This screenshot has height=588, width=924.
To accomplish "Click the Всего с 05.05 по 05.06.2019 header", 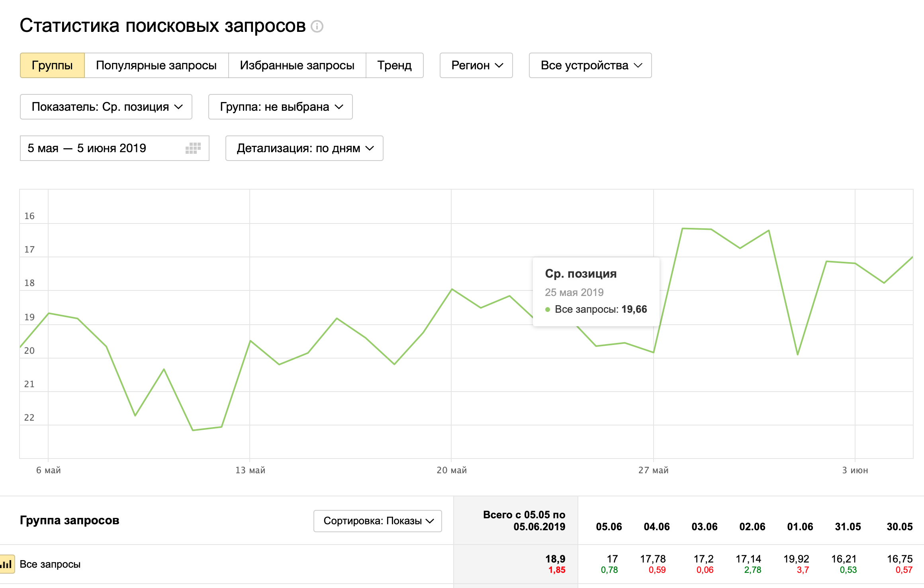I will [524, 521].
